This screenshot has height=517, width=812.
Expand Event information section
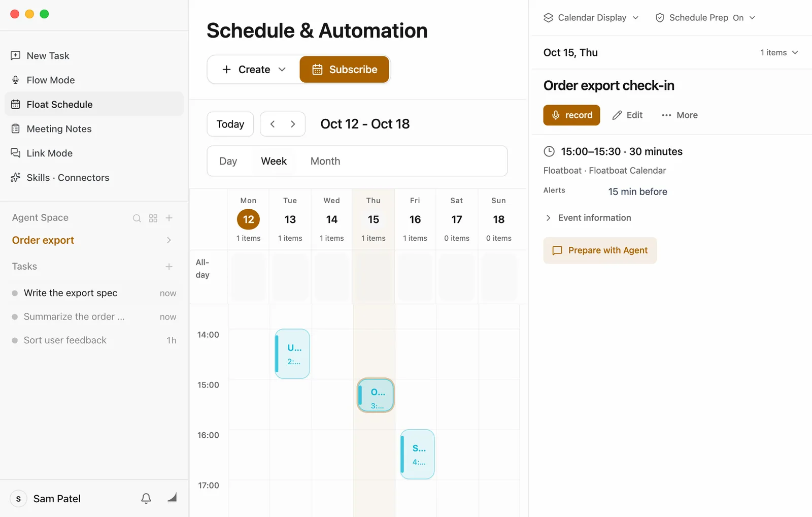(588, 218)
